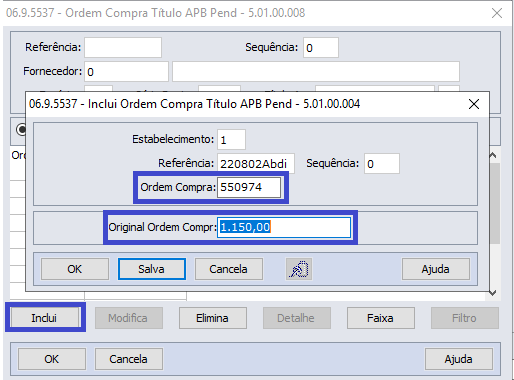Screen dimensions: 514x380
Task: Click Cancela at the bottom of the main window
Action: coord(129,359)
